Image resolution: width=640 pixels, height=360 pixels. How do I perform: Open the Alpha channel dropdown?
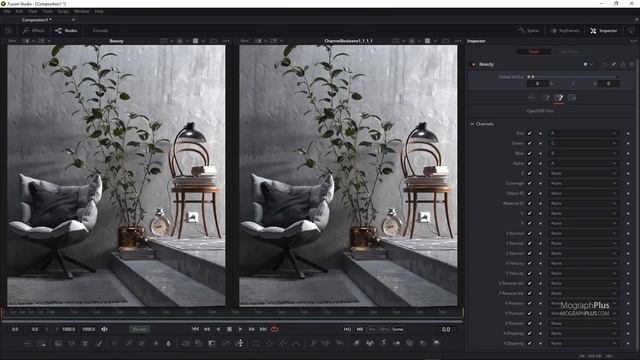coord(583,163)
